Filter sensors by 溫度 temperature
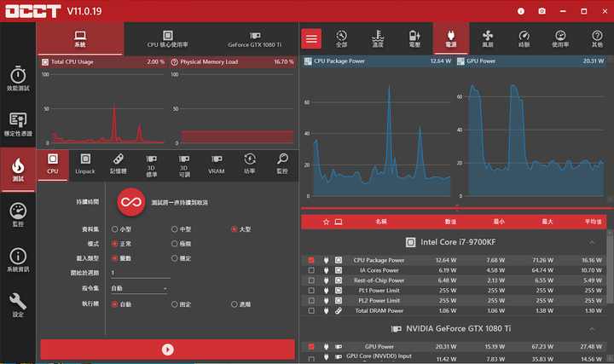614x364 pixels. [x=378, y=38]
